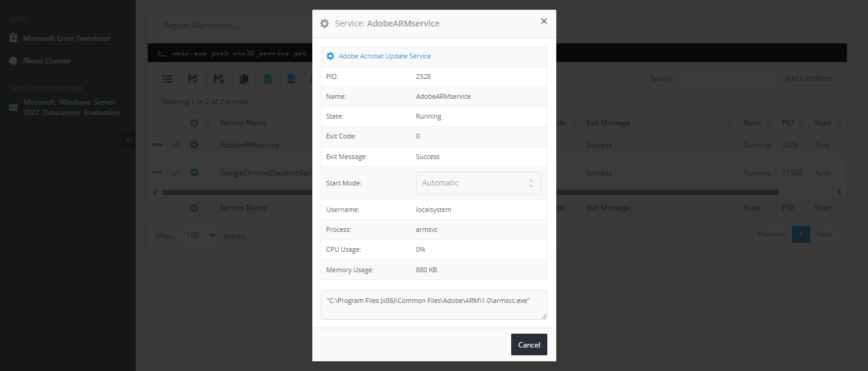The height and width of the screenshot is (371, 868).
Task: Click the Regular Expression input field
Action: pos(234,25)
